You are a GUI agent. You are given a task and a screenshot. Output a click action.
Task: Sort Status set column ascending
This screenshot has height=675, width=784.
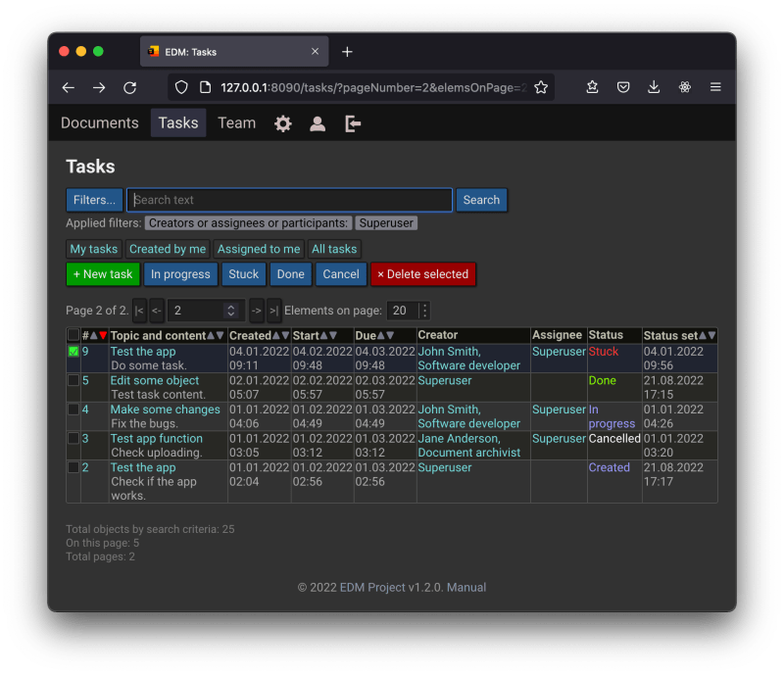click(703, 335)
